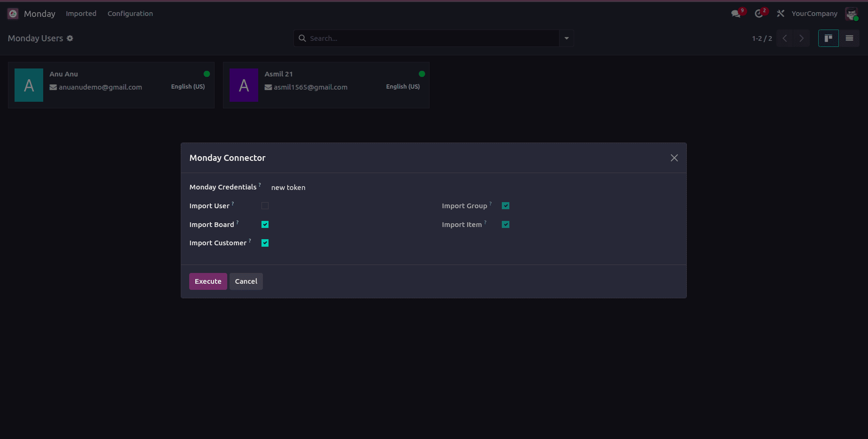868x439 pixels.
Task: Click the Anu Anu avatar thumbnail
Action: pyautogui.click(x=29, y=85)
